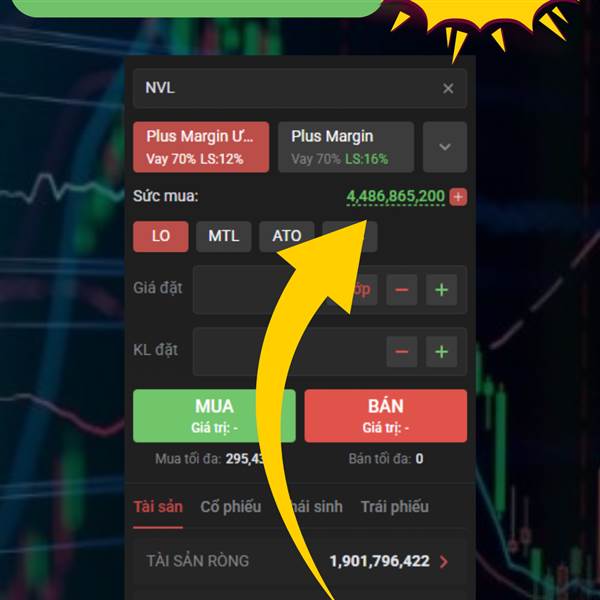Choose the ATO order type
The image size is (600, 600).
tap(287, 236)
